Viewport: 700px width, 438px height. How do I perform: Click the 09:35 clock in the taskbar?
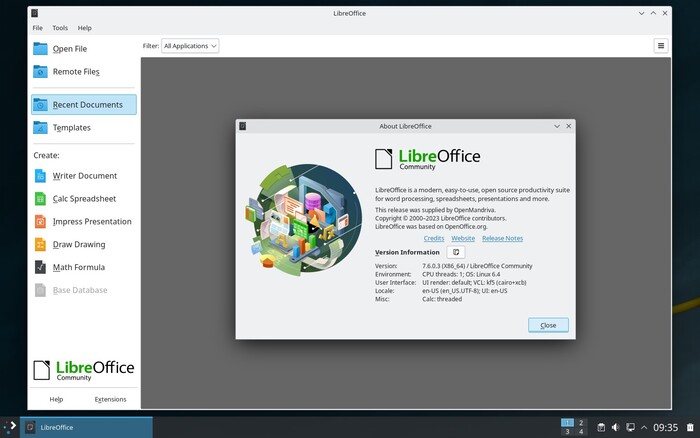[666, 427]
